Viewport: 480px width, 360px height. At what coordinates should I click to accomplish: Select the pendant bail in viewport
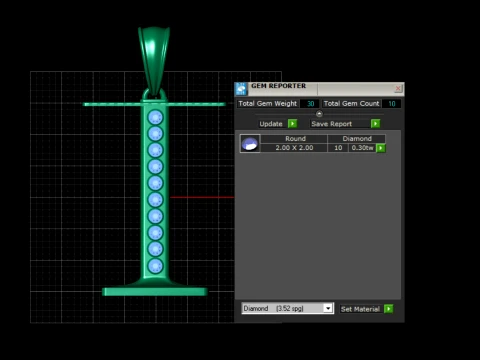pyautogui.click(x=154, y=60)
